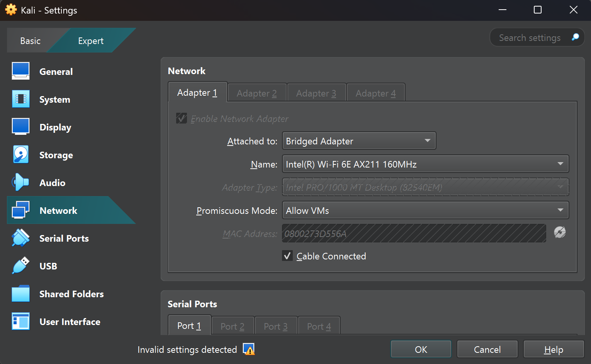591x364 pixels.
Task: Select the USB plug icon
Action: point(20,266)
